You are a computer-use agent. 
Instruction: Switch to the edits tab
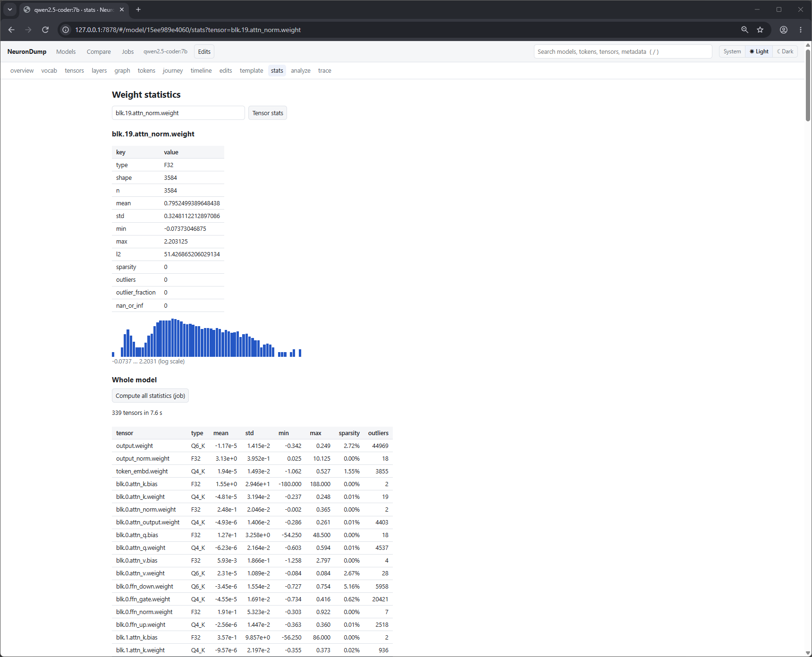pos(226,71)
